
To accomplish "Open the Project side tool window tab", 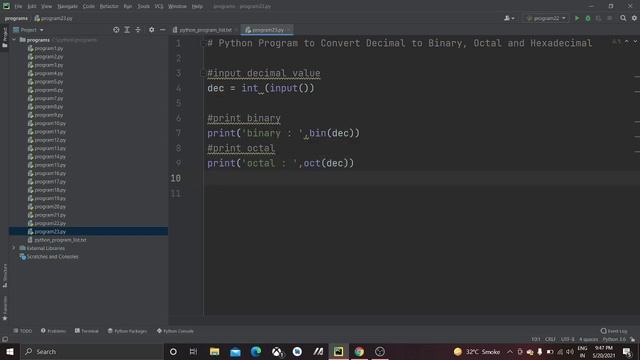I will [x=4, y=38].
